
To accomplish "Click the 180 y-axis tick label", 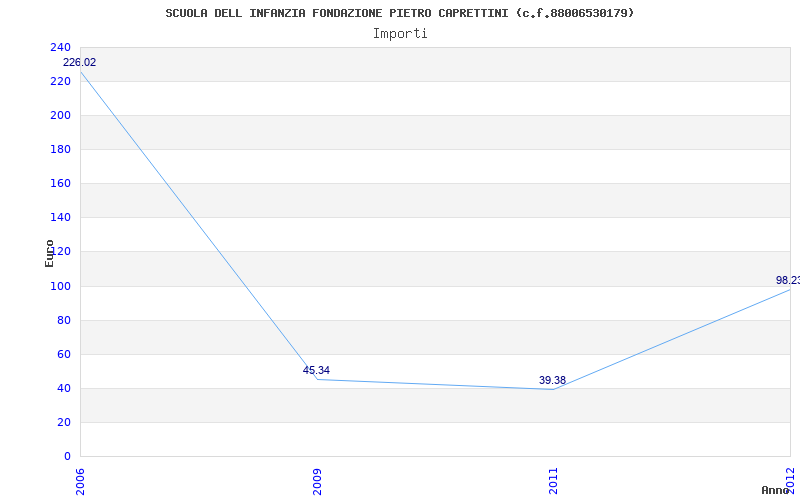I will [60, 149].
